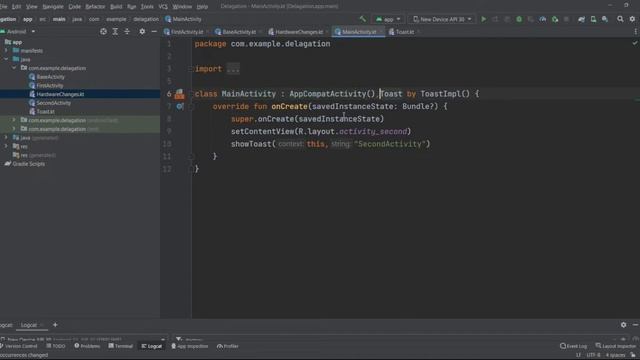640x360 pixels.
Task: Collapse the com.example.delagation package
Action: pyautogui.click(x=14, y=68)
